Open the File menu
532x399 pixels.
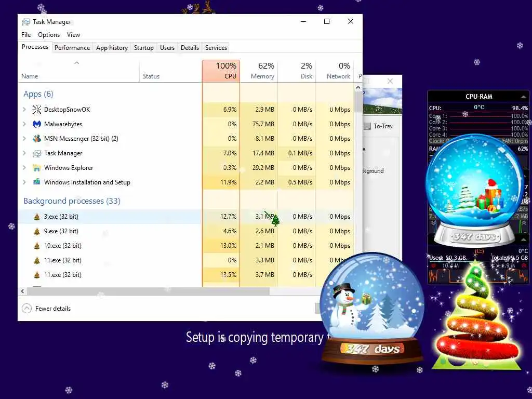point(26,35)
